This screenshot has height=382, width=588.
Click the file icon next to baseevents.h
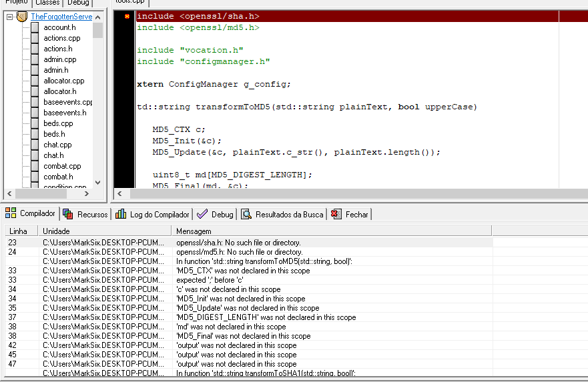click(x=35, y=113)
